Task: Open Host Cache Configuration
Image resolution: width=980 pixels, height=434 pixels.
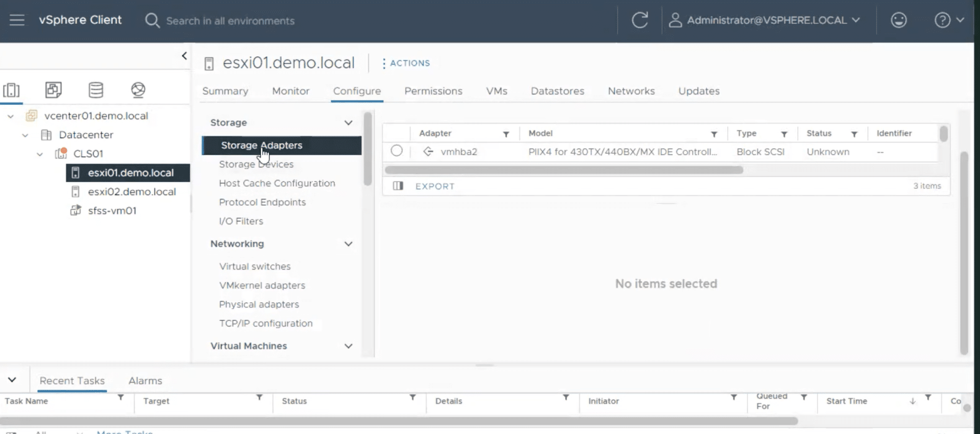Action: [277, 183]
